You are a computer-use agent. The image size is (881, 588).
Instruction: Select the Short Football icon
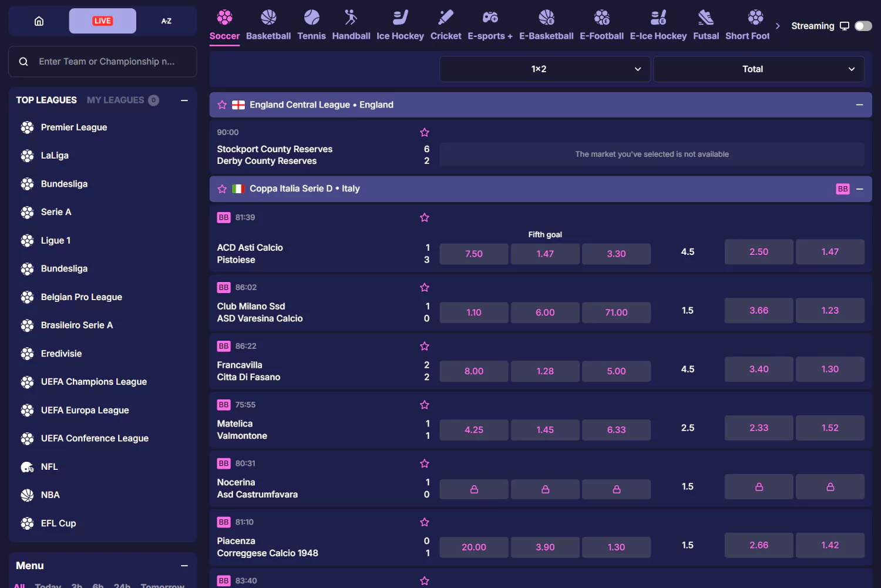(755, 17)
